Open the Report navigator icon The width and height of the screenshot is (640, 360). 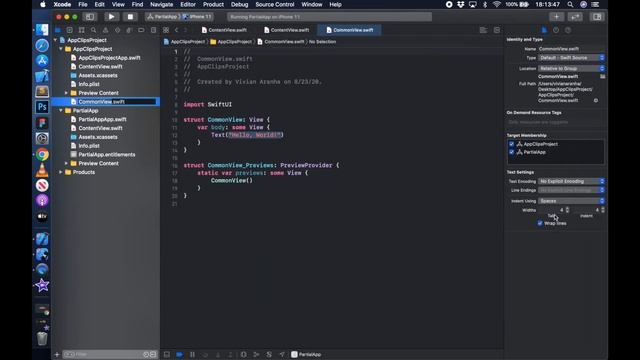(153, 30)
